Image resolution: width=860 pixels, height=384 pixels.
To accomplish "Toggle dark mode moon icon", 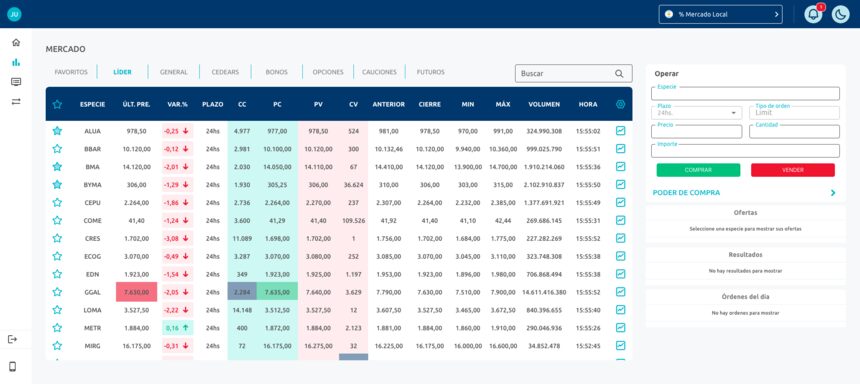I will 840,14.
